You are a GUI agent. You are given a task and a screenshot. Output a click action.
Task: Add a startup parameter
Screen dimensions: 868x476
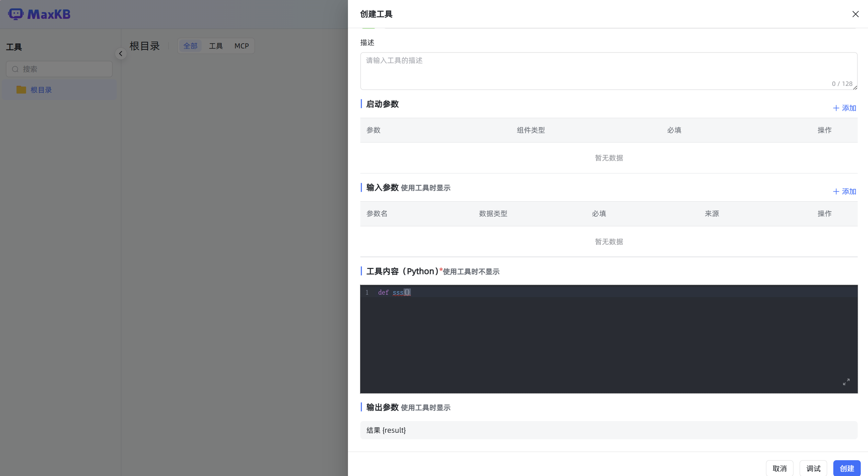[x=844, y=108]
